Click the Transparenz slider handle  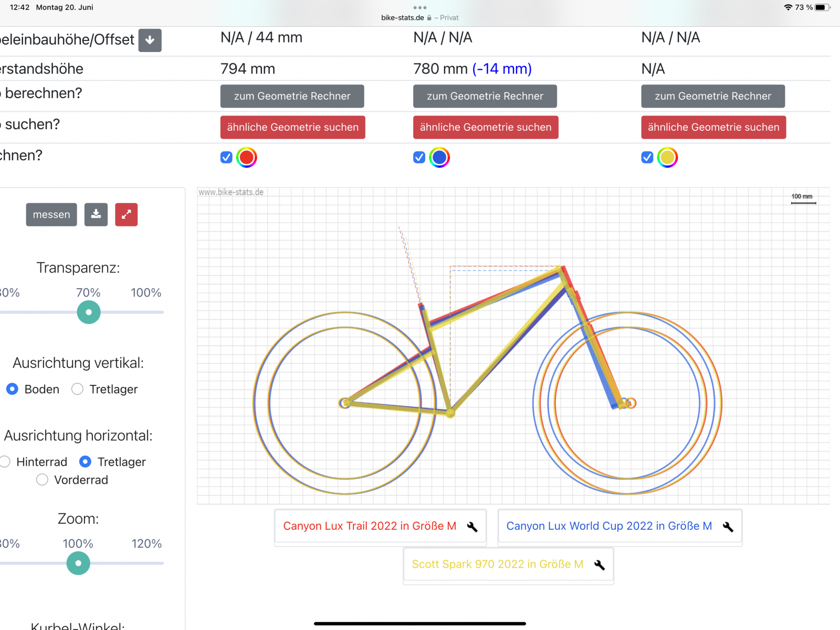pyautogui.click(x=89, y=312)
